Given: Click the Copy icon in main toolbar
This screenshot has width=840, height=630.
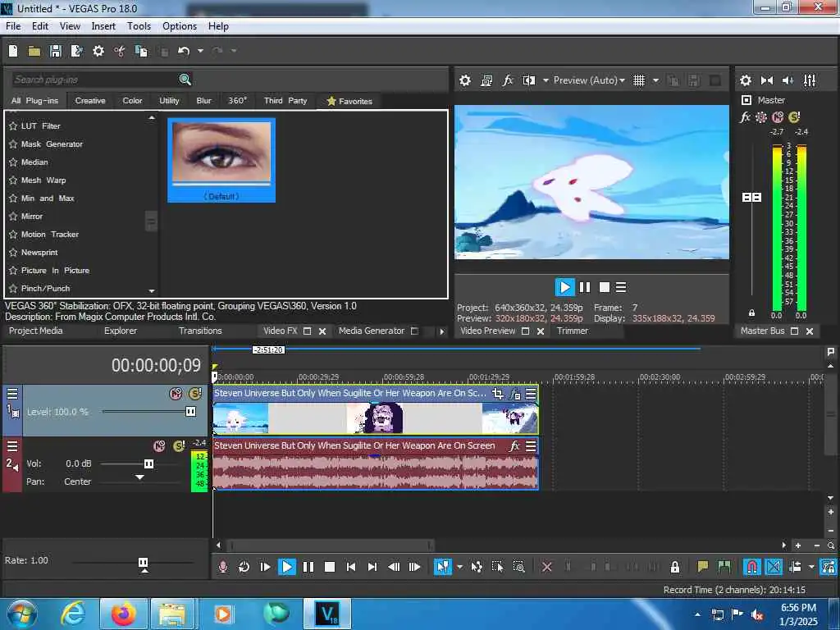Looking at the screenshot, I should pos(141,51).
